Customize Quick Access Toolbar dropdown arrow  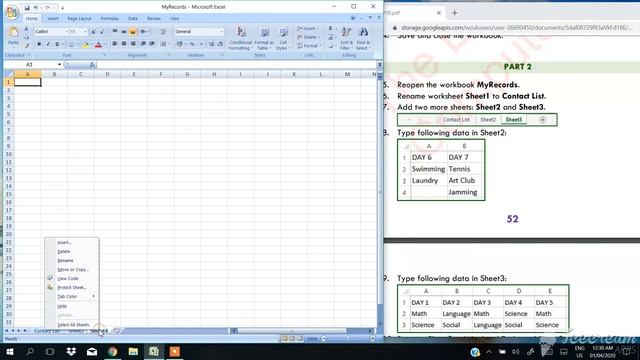[x=62, y=8]
